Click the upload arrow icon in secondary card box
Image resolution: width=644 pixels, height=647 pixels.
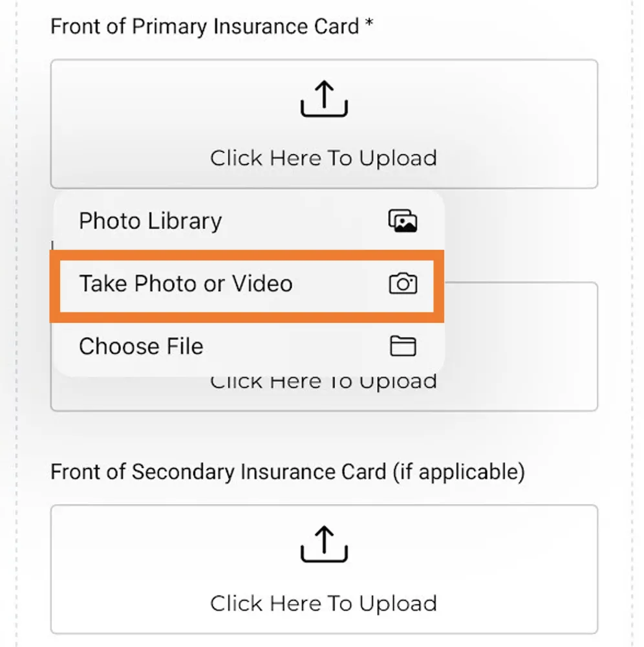tap(324, 544)
